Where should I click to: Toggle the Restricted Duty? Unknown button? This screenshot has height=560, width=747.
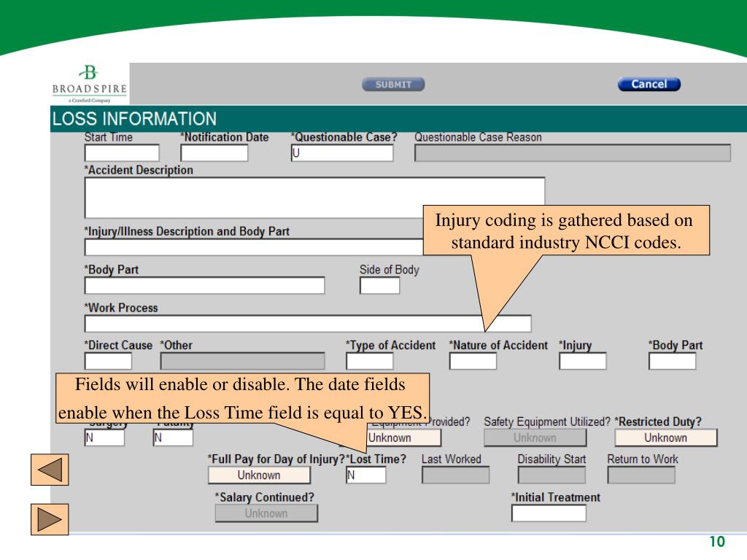665,437
